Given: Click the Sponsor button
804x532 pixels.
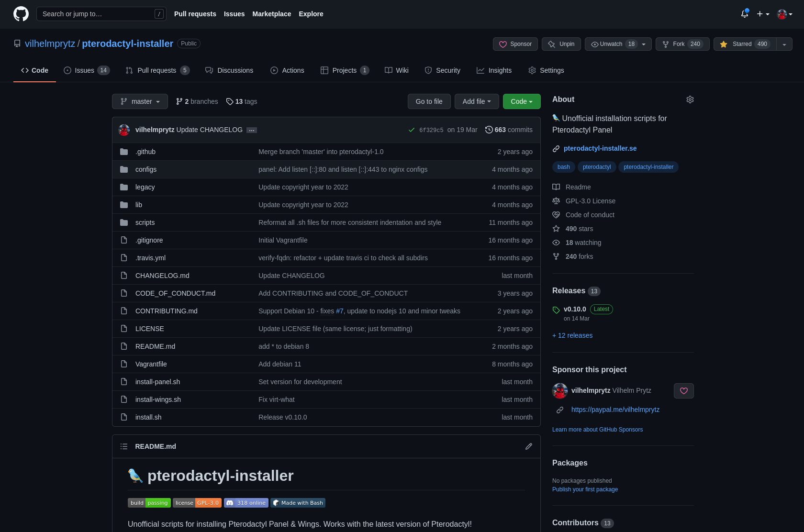Looking at the screenshot, I should [515, 44].
